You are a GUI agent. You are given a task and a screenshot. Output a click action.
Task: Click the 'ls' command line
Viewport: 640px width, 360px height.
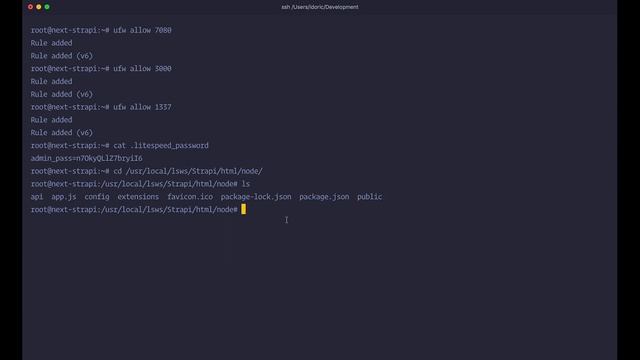tap(140, 184)
